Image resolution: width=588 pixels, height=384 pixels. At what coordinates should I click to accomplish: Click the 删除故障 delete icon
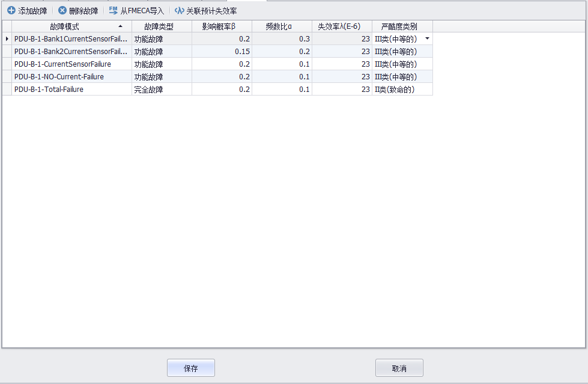[x=62, y=11]
